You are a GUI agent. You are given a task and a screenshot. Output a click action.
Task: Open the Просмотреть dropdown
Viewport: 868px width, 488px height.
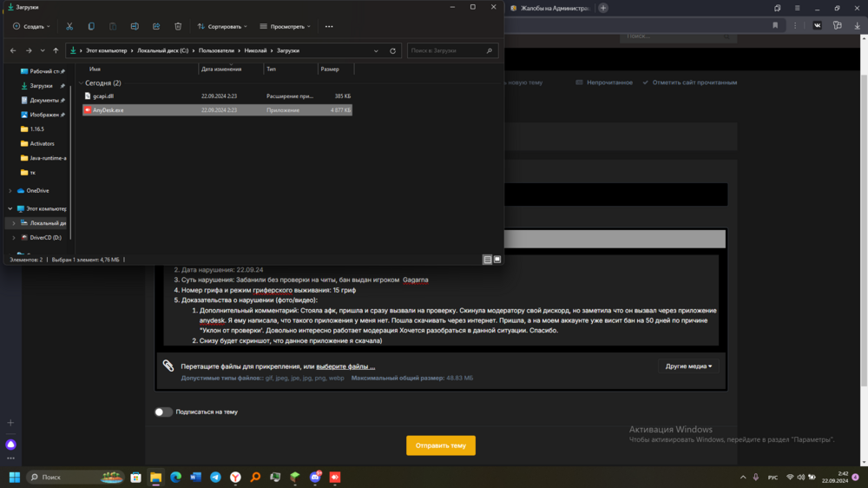pos(285,26)
